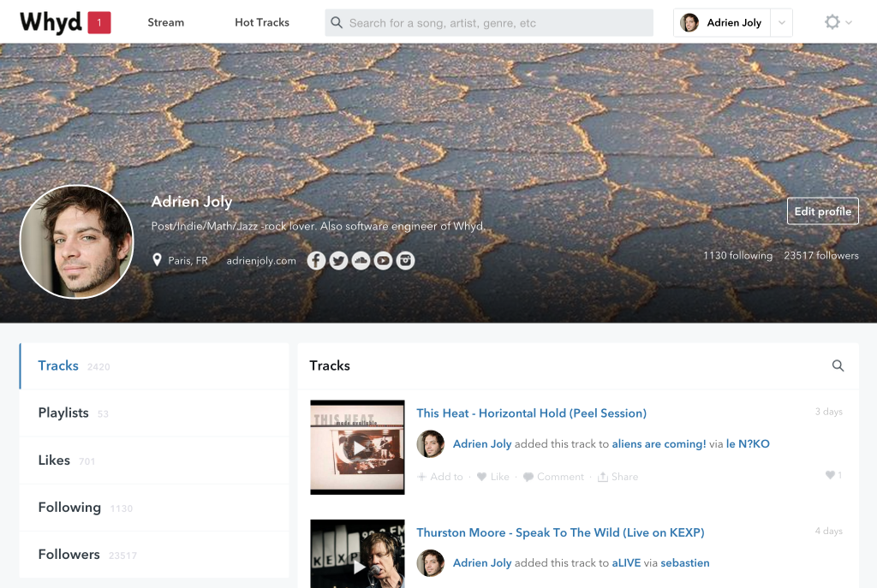Screen dimensions: 877x588
Task: Click the heart count 1 on This Heat
Action: coord(833,475)
